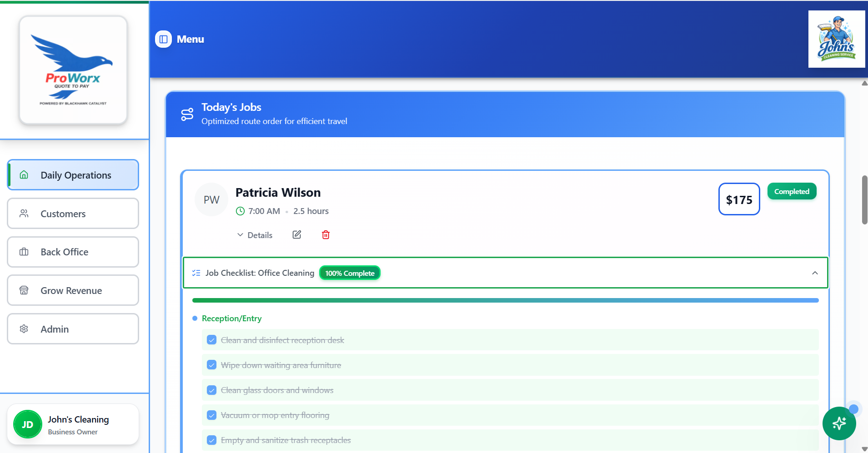Click the JD avatar for John's Cleaning
Image resolution: width=868 pixels, height=453 pixels.
pyautogui.click(x=27, y=424)
